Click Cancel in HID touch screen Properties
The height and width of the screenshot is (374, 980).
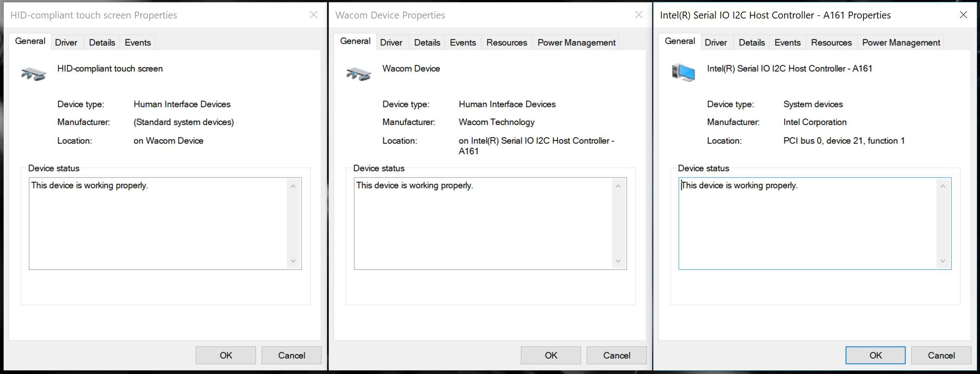(292, 355)
